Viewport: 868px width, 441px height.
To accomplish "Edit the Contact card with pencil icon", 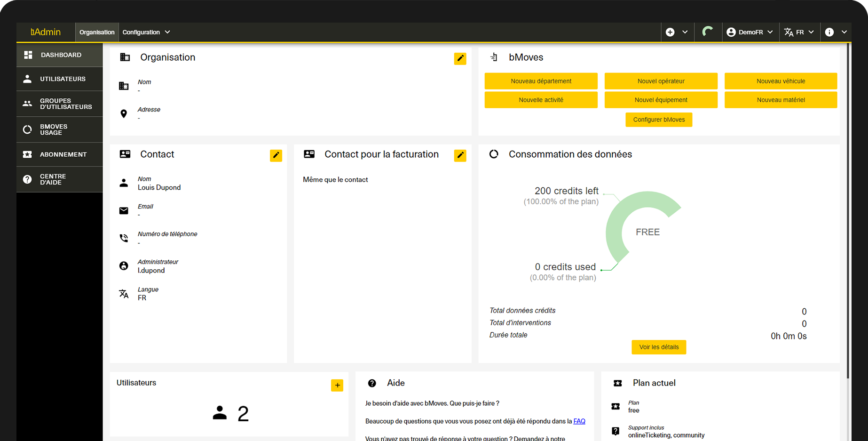I will click(x=276, y=155).
